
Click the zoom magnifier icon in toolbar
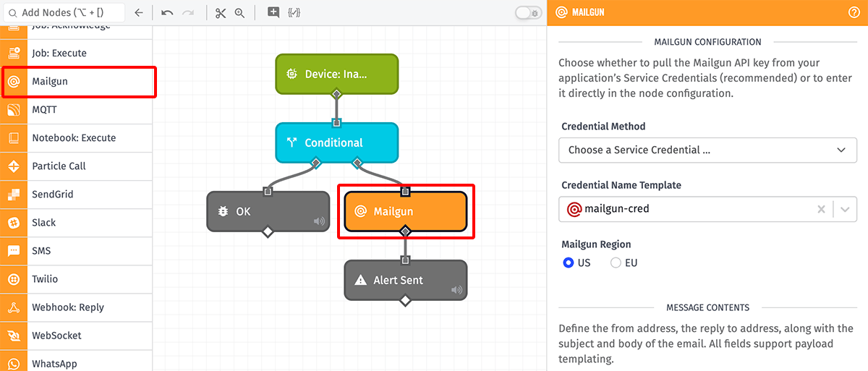[239, 13]
